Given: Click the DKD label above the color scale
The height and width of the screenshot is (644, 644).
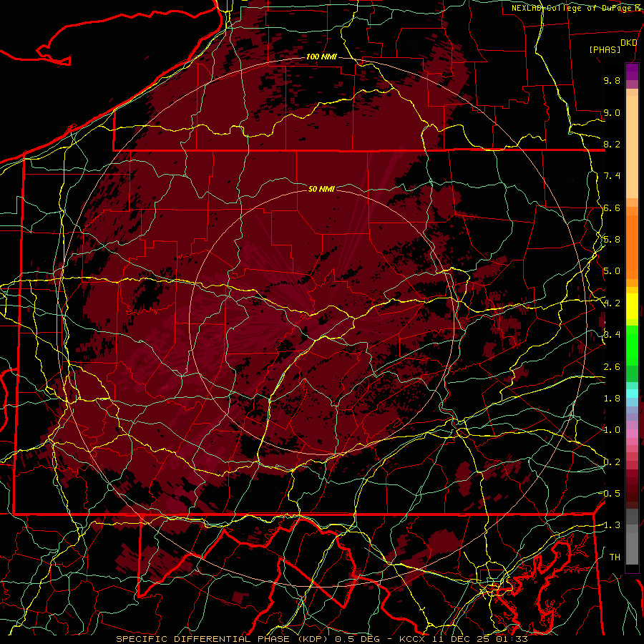Looking at the screenshot, I should pos(628,43).
